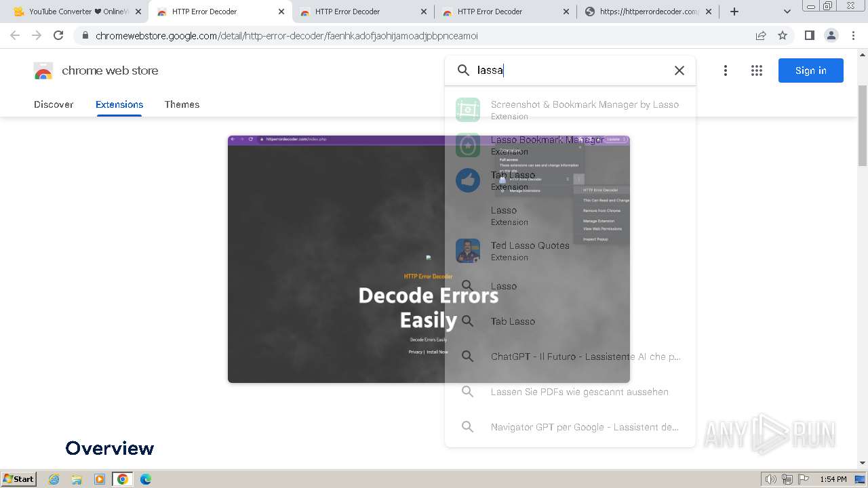The height and width of the screenshot is (488, 868).
Task: Open a new browser tab
Action: point(734,12)
